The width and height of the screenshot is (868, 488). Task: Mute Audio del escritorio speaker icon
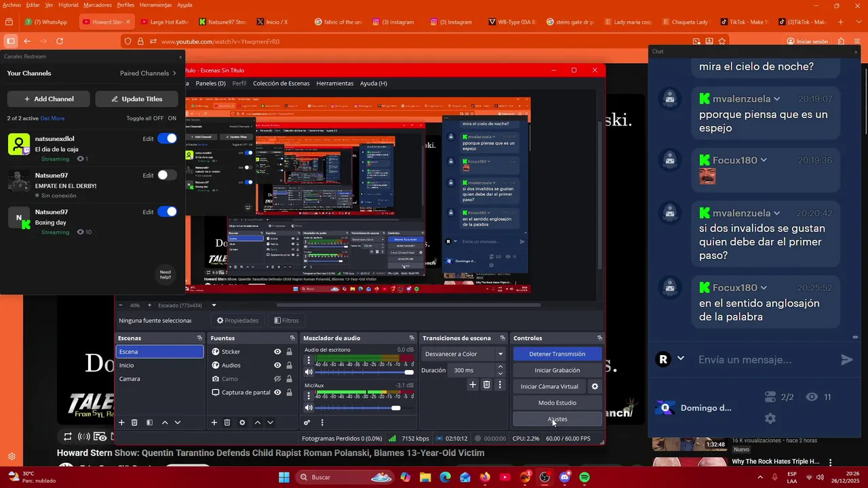(x=309, y=372)
